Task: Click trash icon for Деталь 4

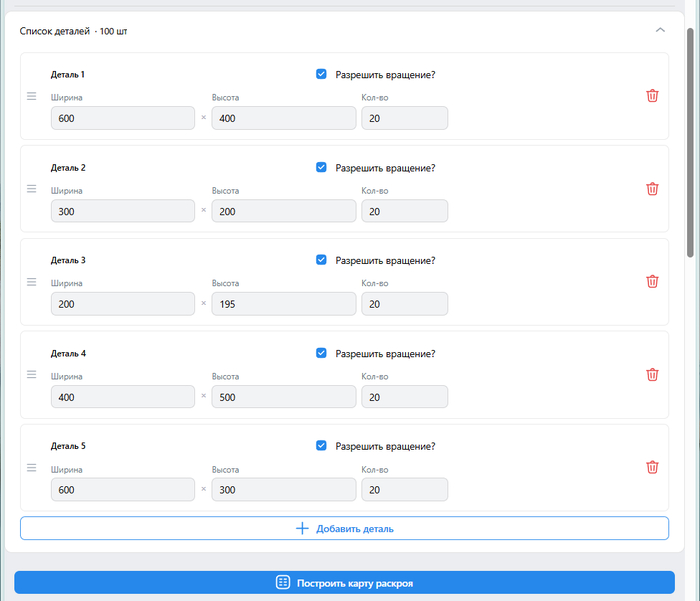Action: tap(652, 374)
